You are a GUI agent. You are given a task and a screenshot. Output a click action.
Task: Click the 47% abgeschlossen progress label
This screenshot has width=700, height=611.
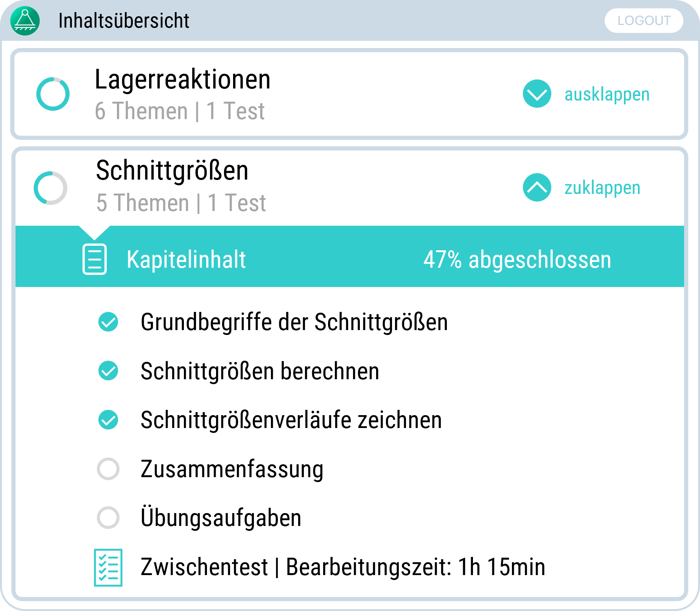pyautogui.click(x=517, y=260)
